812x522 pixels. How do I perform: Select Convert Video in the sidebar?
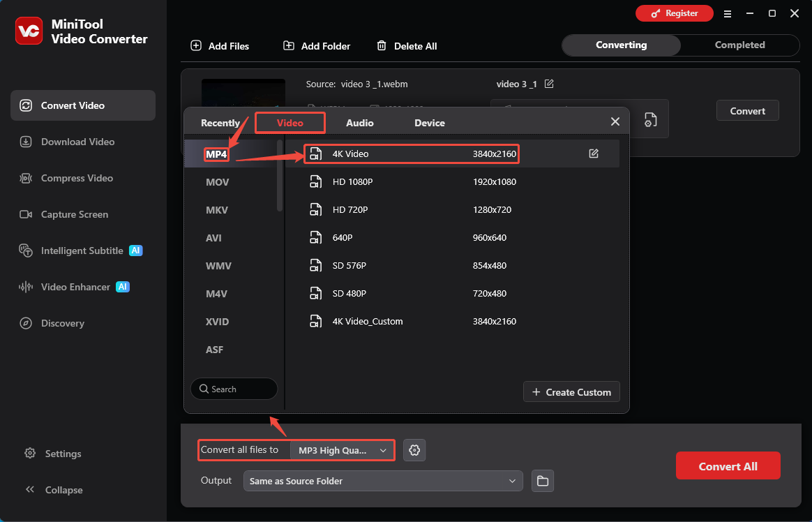(x=83, y=105)
